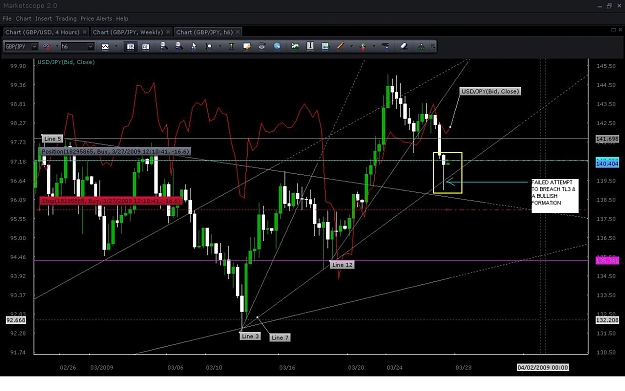Click the 132.208 price axis label
Viewport: 625px width, 391px height.
pos(607,320)
